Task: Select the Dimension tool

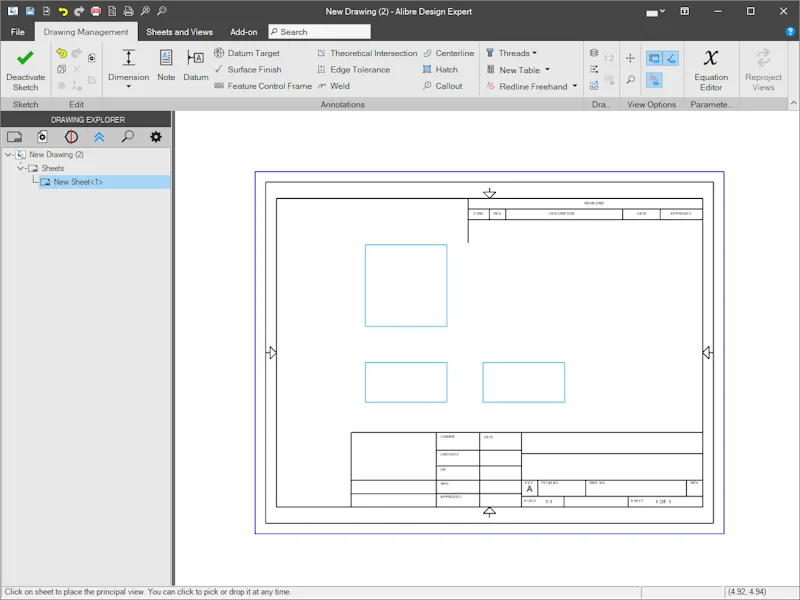Action: click(129, 65)
